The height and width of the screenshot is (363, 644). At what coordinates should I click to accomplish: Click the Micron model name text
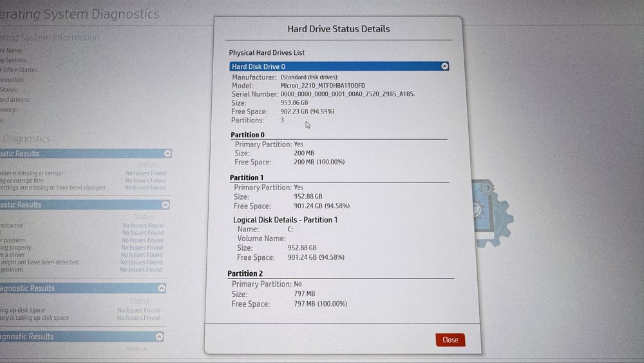[x=323, y=86]
